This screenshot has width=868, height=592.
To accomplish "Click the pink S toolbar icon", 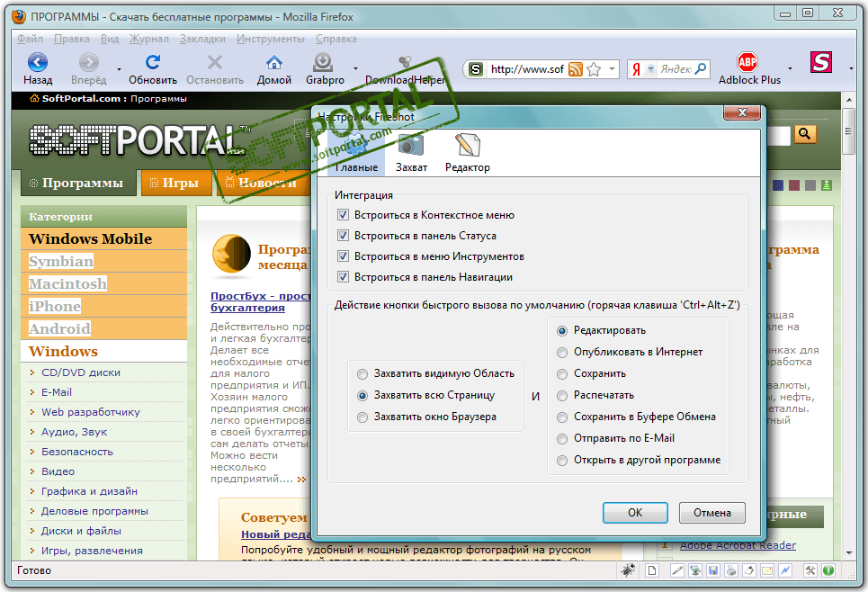I will tap(821, 62).
